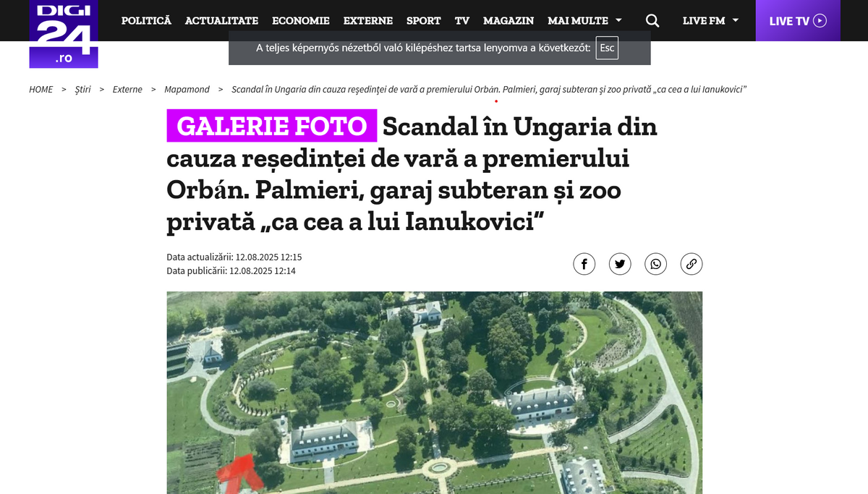Open the LIVE FM dropdown
Image resolution: width=868 pixels, height=494 pixels.
pos(710,20)
